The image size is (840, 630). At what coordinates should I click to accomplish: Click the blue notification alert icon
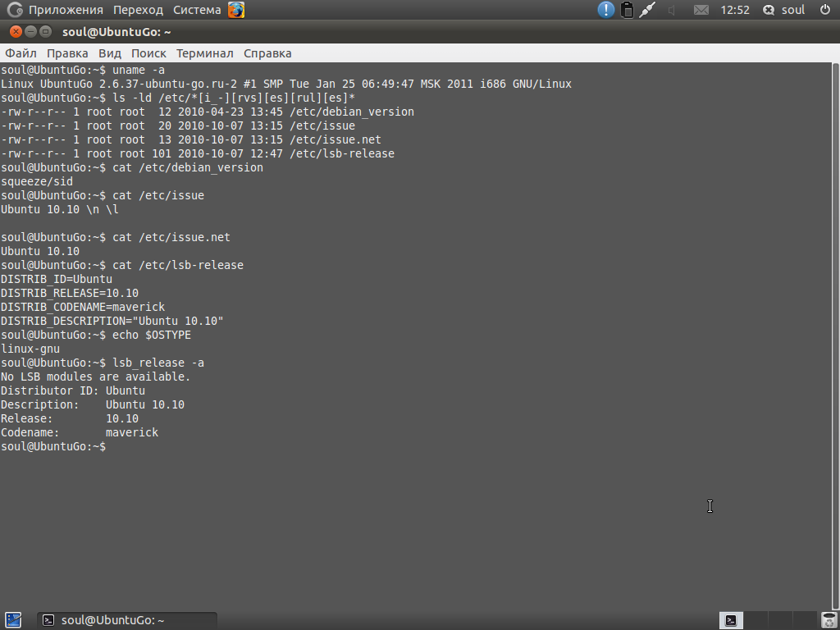(x=606, y=10)
